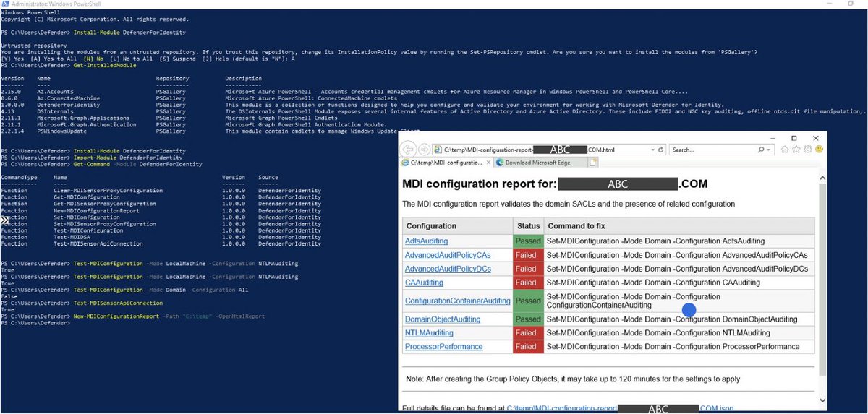Open the DomainObjectAuditing link
The image size is (868, 414).
[443, 319]
